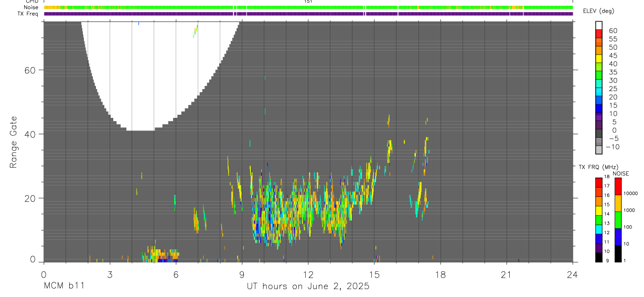Click TX FRQ legend value '9'
The width and height of the screenshot is (644, 297).
coord(606,260)
